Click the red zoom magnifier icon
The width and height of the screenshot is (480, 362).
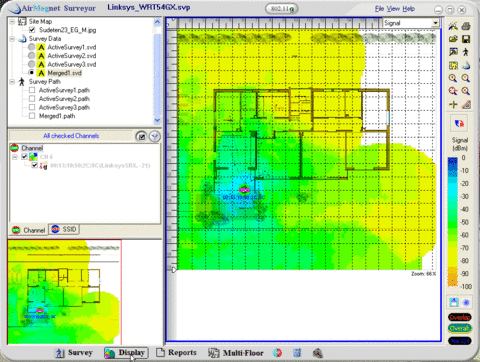453,91
